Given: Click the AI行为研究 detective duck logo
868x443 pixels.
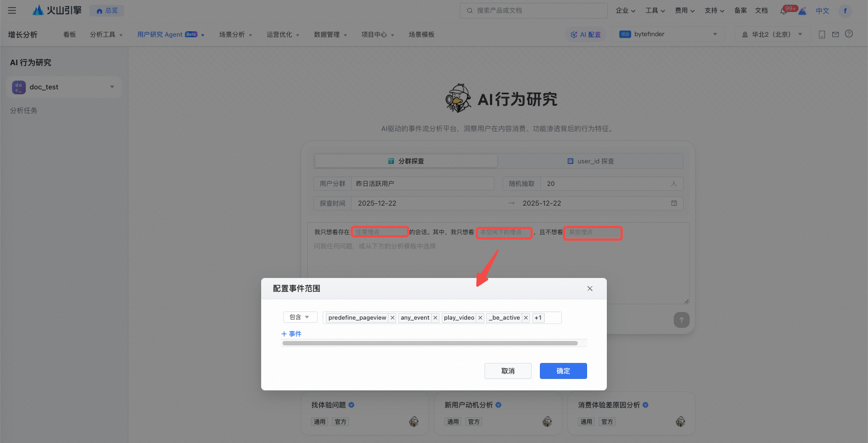Looking at the screenshot, I should (x=458, y=99).
